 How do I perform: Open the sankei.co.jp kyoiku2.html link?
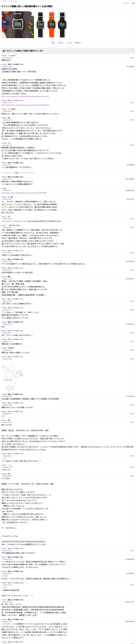25,96
